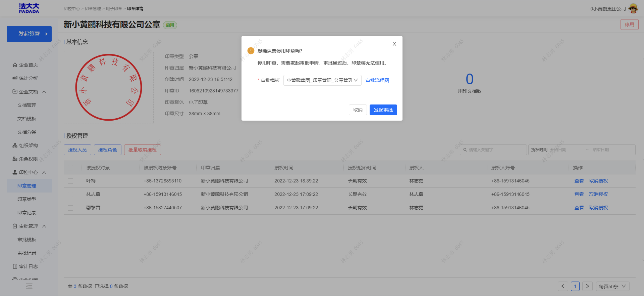Open 印章记录 in sidebar
The image size is (644, 296).
[x=27, y=213]
